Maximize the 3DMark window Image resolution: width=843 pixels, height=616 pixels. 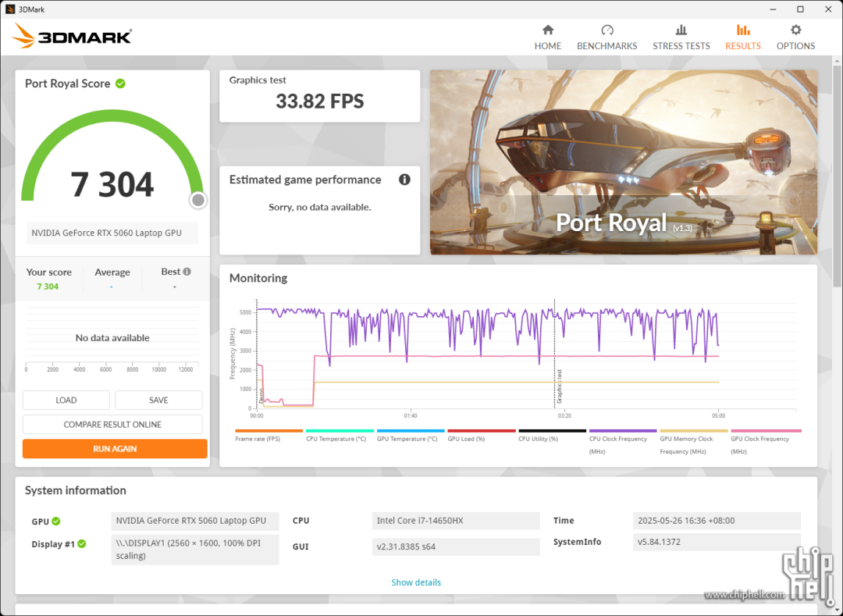pos(801,9)
